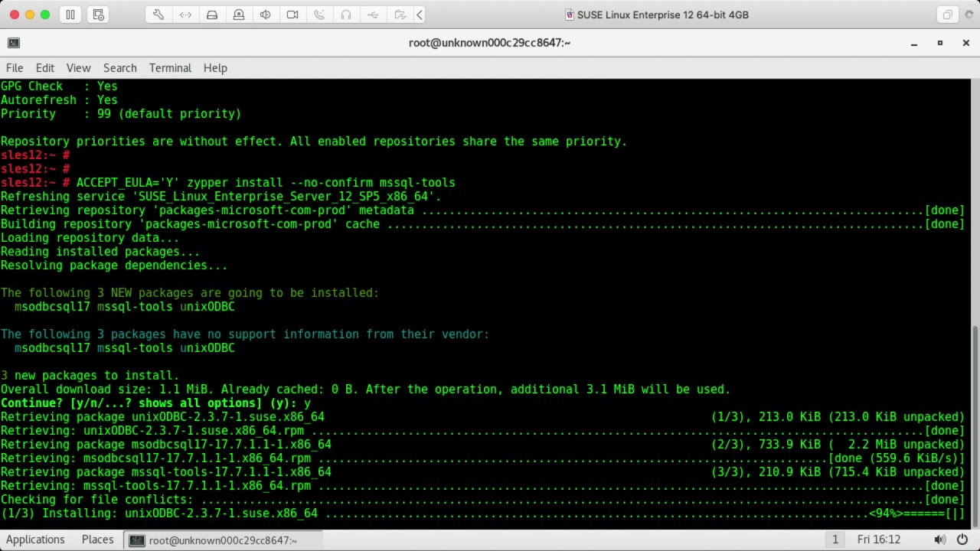Click 'Repository priorities are without effect' line

[314, 142]
